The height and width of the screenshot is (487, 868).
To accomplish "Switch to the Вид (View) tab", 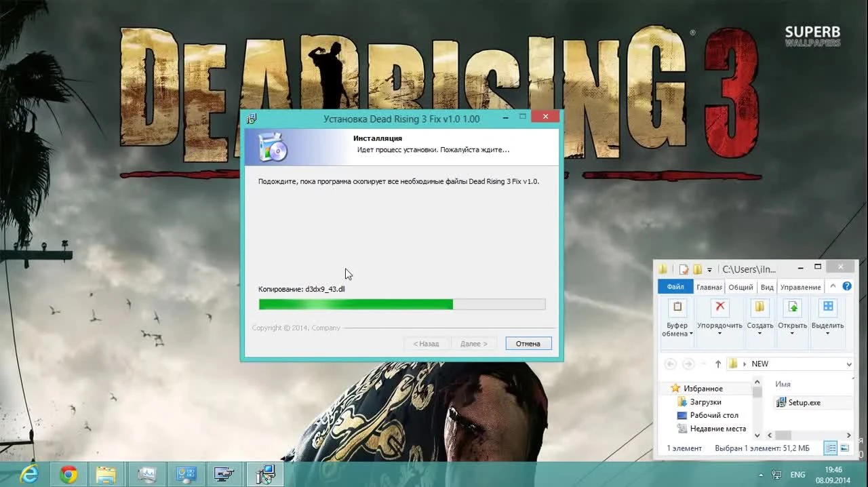I will pyautogui.click(x=766, y=287).
